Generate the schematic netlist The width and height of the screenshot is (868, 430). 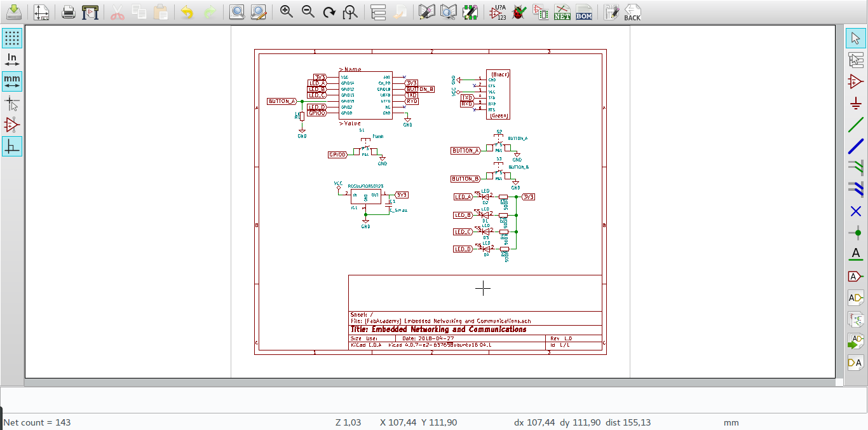(x=562, y=11)
